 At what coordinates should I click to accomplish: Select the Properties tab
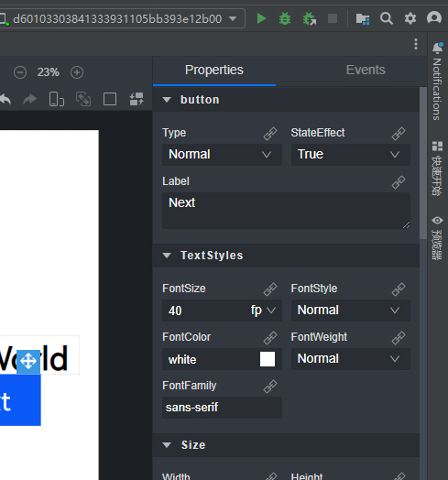click(214, 71)
